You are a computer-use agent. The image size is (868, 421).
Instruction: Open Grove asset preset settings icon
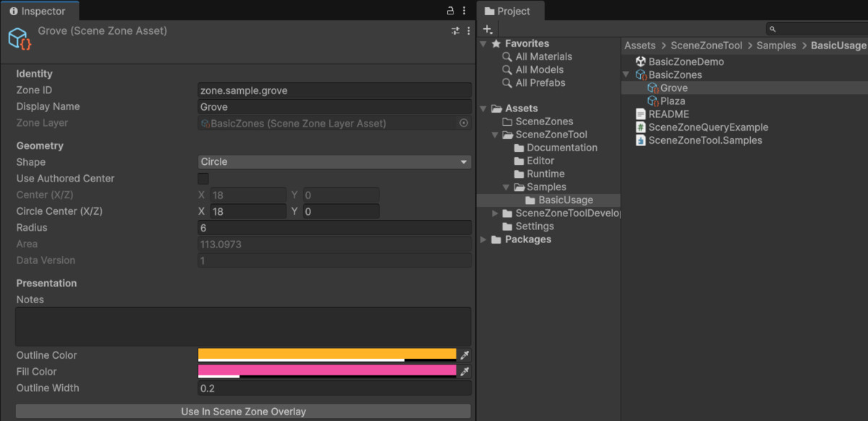456,31
